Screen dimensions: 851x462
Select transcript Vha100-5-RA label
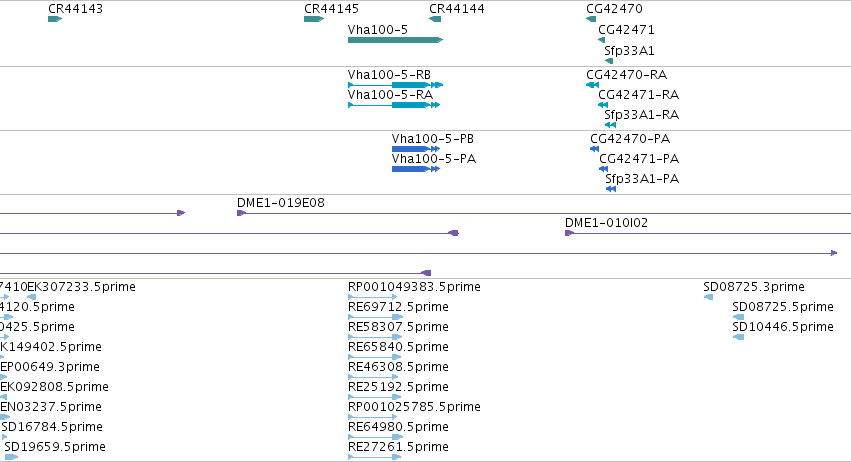pyautogui.click(x=390, y=94)
